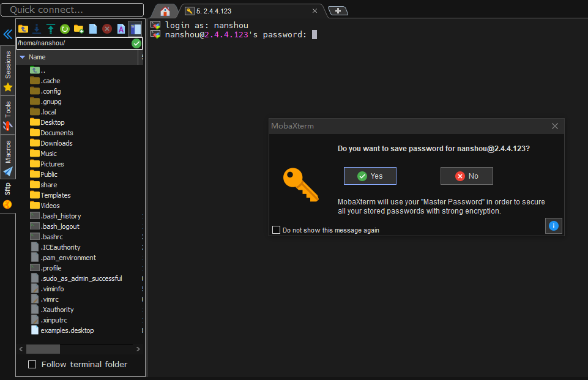The height and width of the screenshot is (380, 588).
Task: Click No to decline saving password
Action: click(x=466, y=176)
